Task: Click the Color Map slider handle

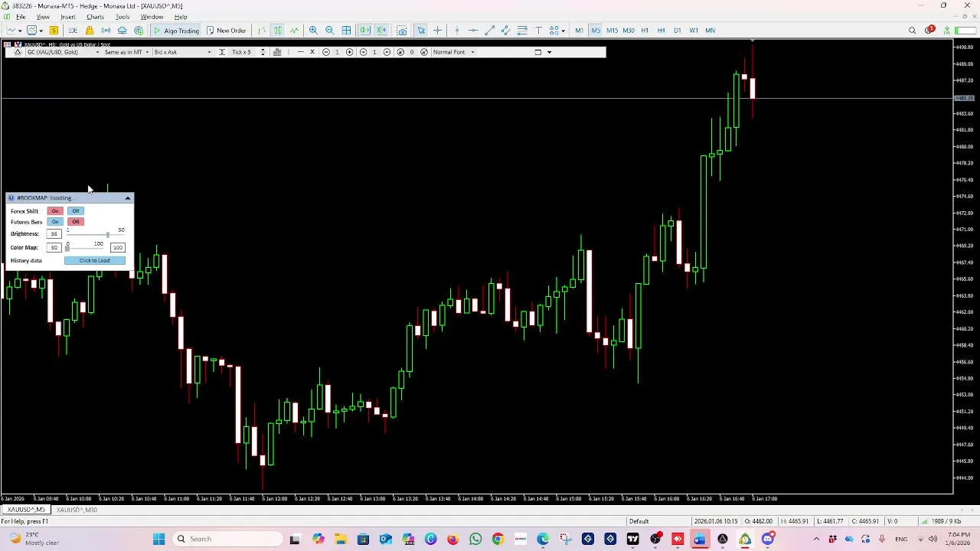Action: [67, 248]
